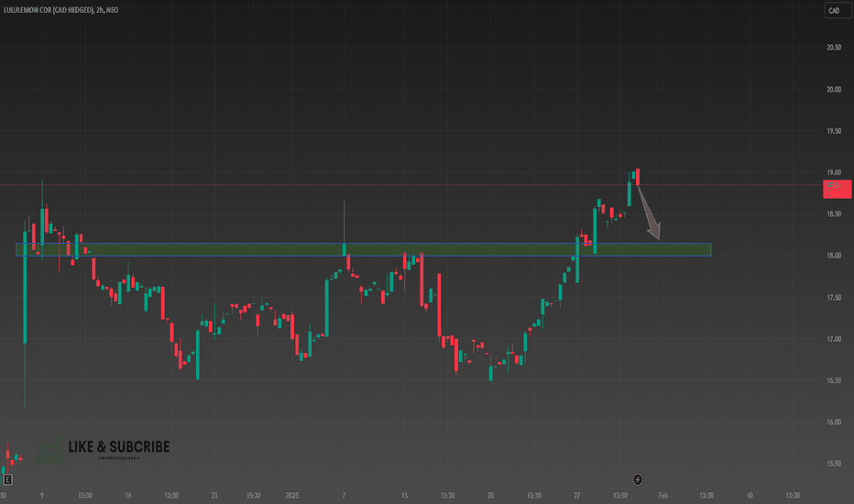
Task: Click the 20 date label
Action: 491,495
